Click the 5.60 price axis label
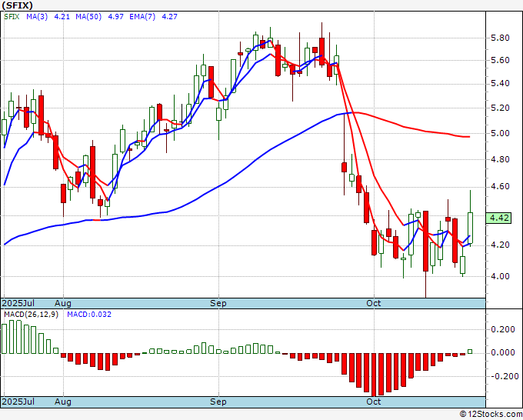The width and height of the screenshot is (523, 420). click(x=500, y=60)
